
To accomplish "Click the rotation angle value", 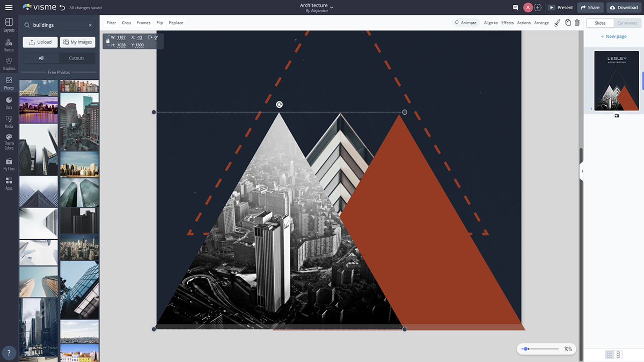I will (x=156, y=37).
